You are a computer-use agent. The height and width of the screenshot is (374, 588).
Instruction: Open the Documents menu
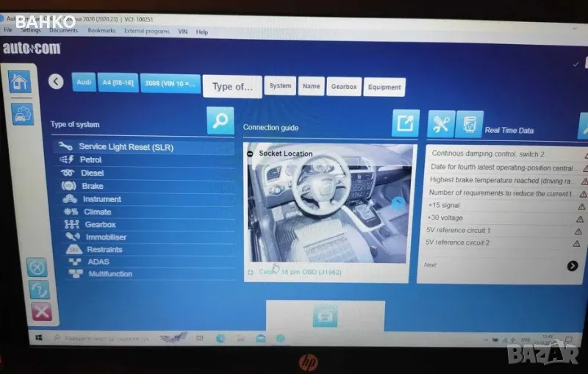click(x=64, y=30)
